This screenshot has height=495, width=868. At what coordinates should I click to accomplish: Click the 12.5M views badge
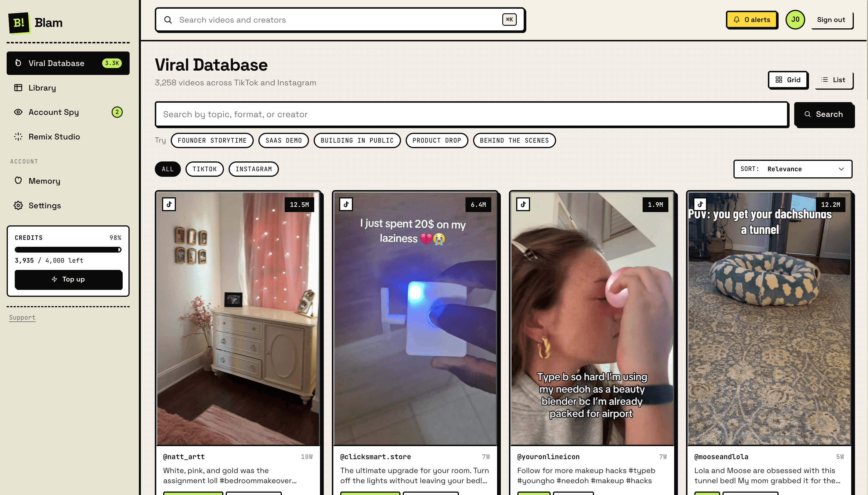tap(299, 205)
